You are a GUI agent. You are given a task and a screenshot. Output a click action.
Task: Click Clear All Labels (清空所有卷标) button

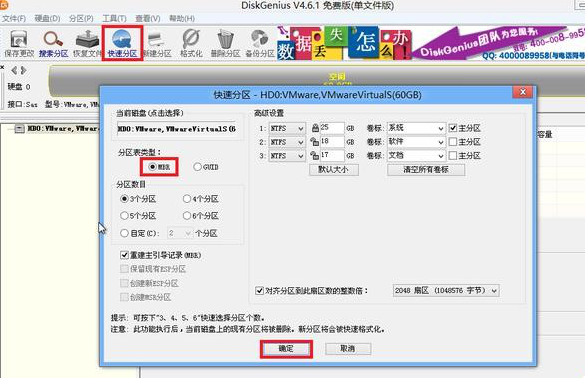(426, 170)
